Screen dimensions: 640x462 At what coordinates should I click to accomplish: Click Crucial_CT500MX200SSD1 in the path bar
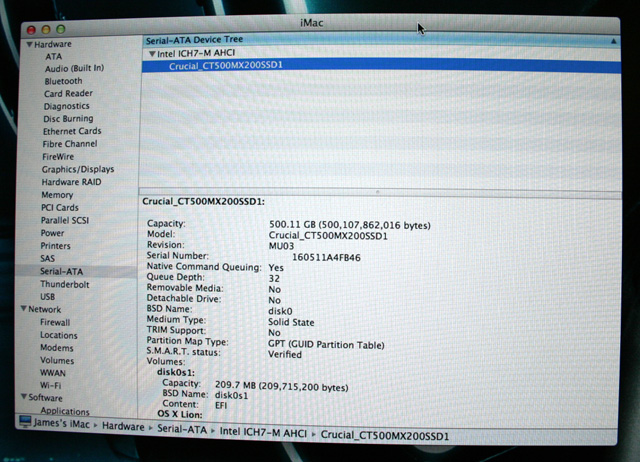click(384, 435)
